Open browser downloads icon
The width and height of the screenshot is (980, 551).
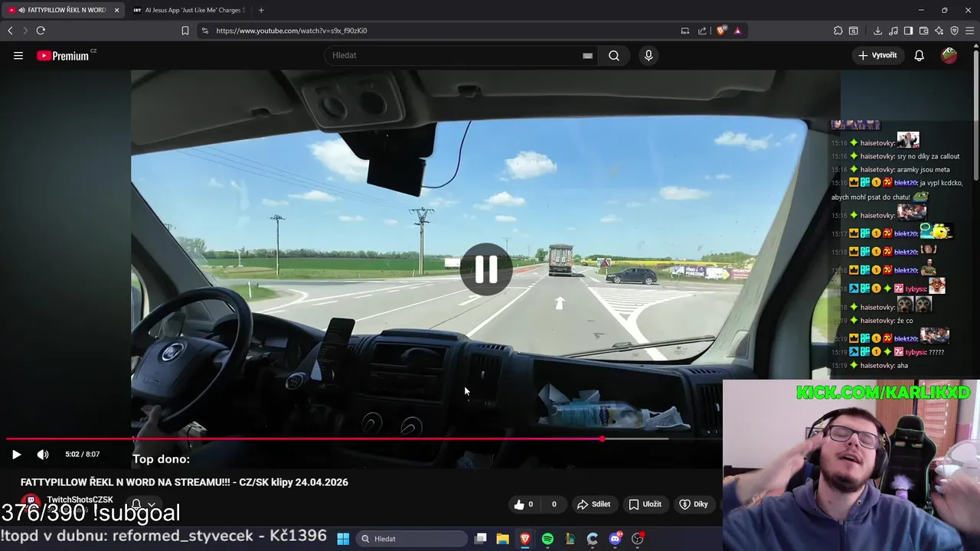coord(877,31)
